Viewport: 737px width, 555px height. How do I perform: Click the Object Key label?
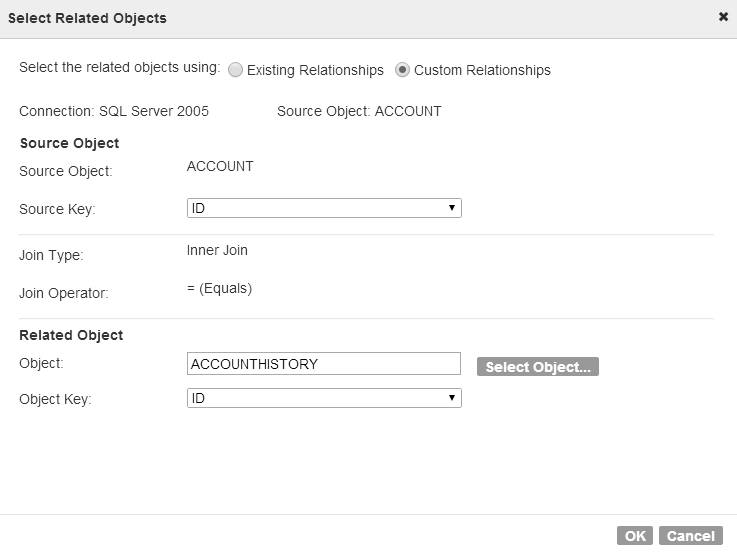pos(55,399)
